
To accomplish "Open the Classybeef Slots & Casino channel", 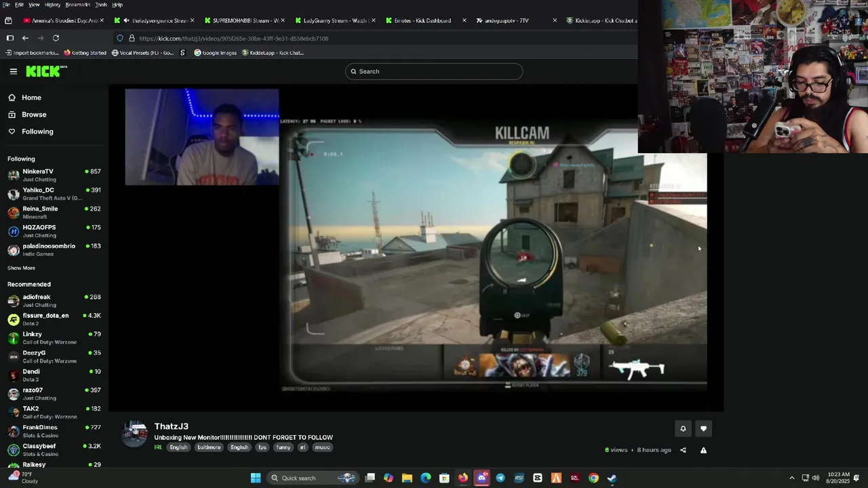I will [54, 450].
